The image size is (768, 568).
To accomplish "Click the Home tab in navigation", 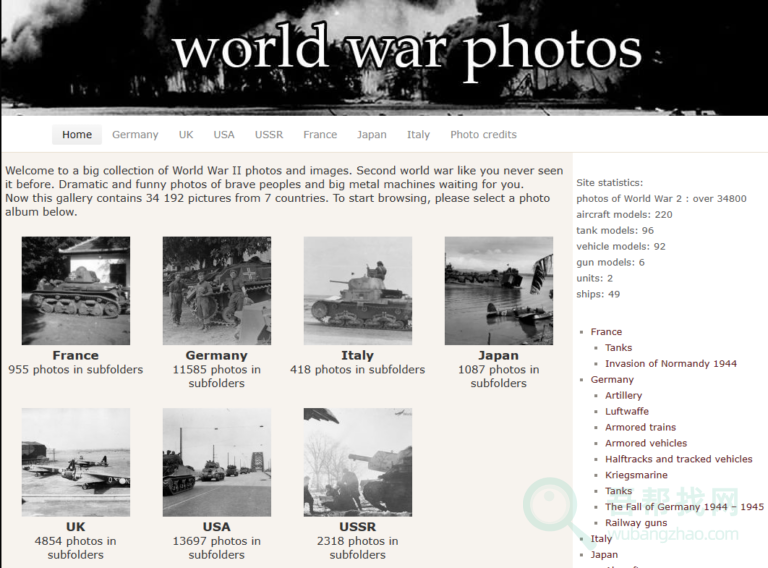I will tap(77, 135).
